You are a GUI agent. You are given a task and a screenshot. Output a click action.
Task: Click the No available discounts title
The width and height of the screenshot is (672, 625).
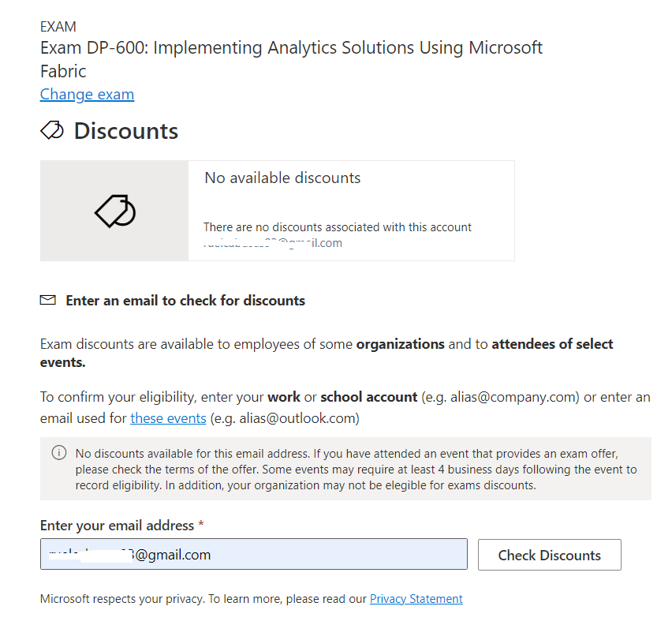(x=282, y=178)
